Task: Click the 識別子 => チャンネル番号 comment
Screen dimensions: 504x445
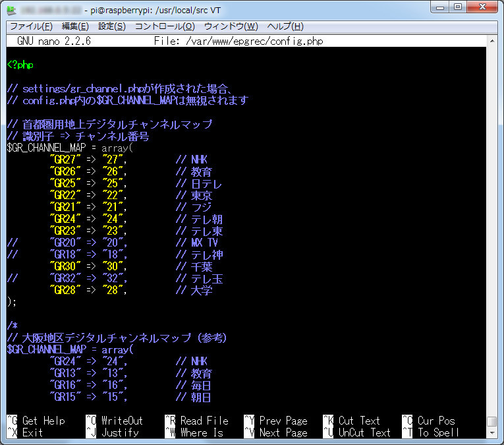Action: (78, 136)
